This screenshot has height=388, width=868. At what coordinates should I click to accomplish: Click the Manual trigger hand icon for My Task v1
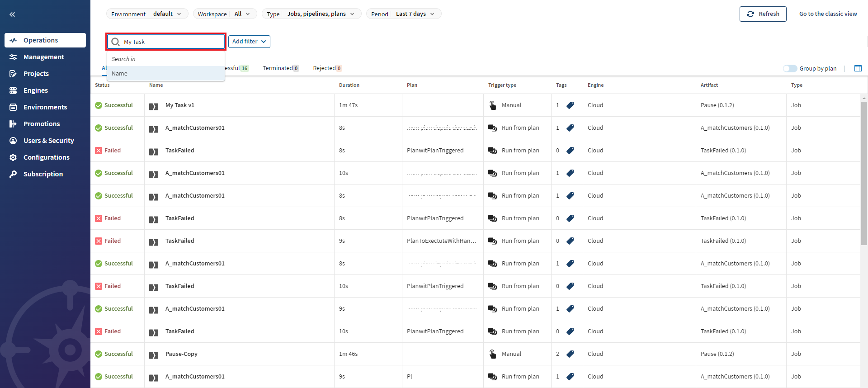(x=493, y=105)
